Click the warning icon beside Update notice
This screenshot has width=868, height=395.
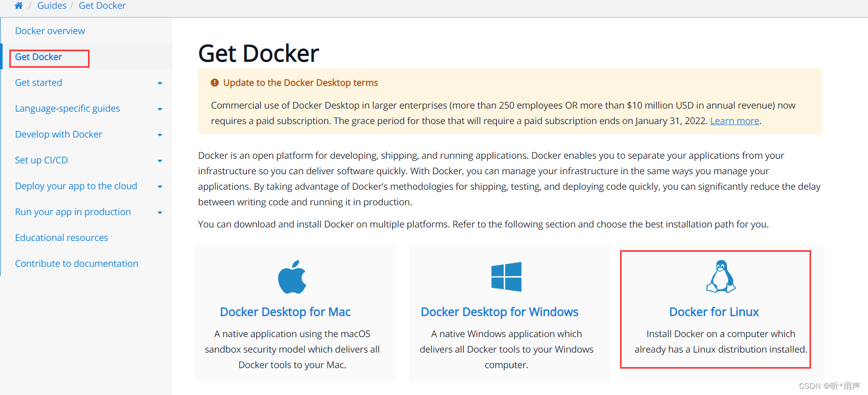coord(215,83)
